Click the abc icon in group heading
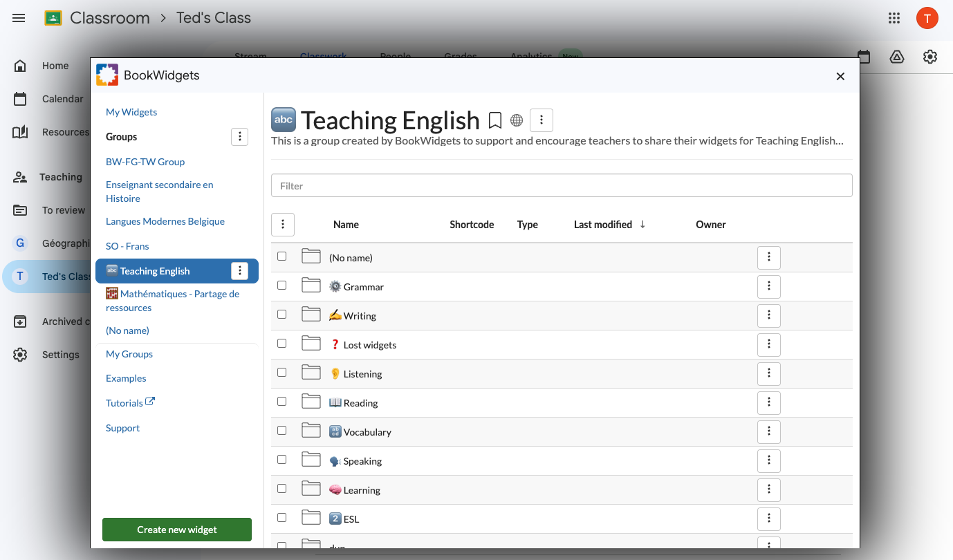Screen dimensions: 953x560 click(x=284, y=120)
